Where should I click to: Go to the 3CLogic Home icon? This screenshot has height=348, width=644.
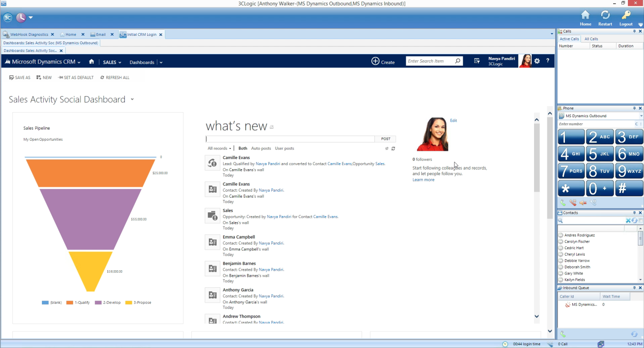(585, 18)
